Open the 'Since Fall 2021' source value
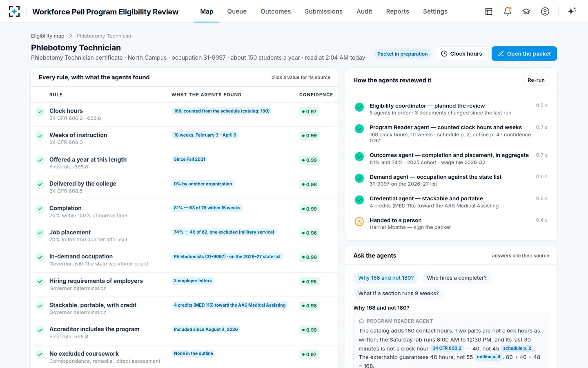This screenshot has width=588, height=368. 189,159
